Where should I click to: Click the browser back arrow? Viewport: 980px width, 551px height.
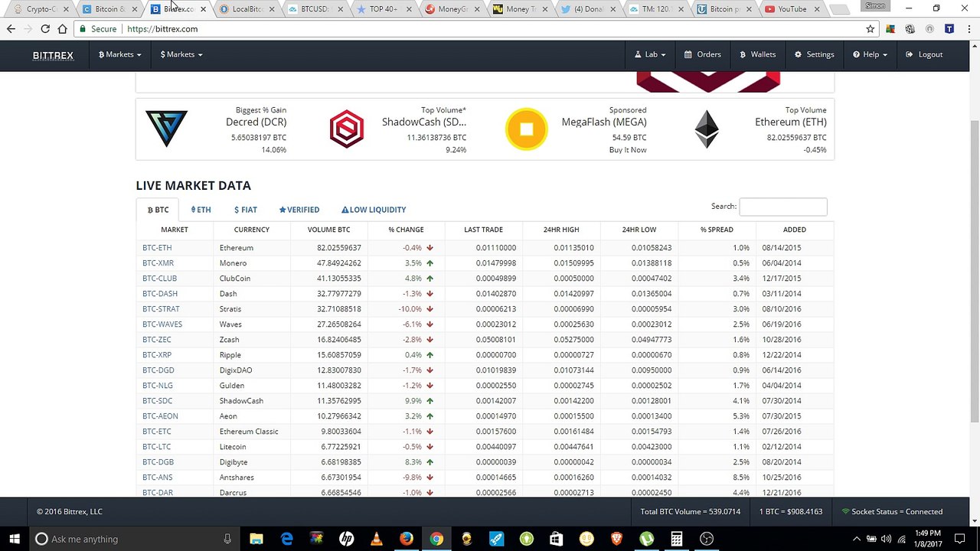(x=11, y=29)
